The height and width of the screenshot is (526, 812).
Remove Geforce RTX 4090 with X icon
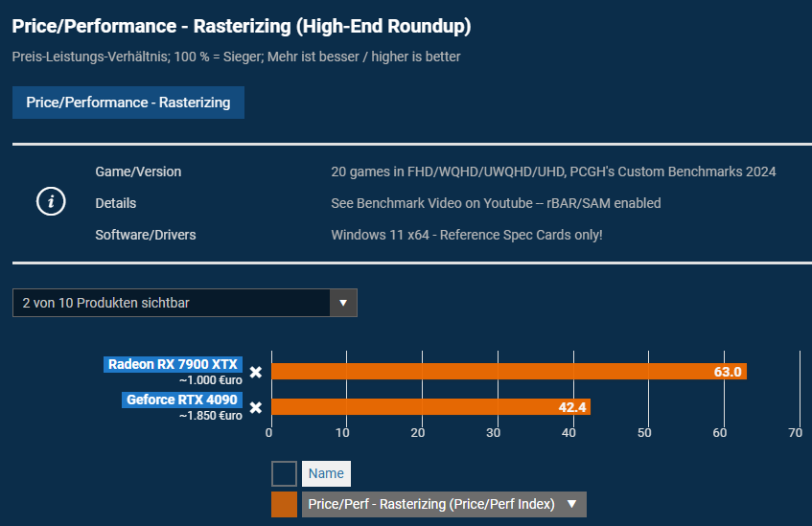coord(256,407)
